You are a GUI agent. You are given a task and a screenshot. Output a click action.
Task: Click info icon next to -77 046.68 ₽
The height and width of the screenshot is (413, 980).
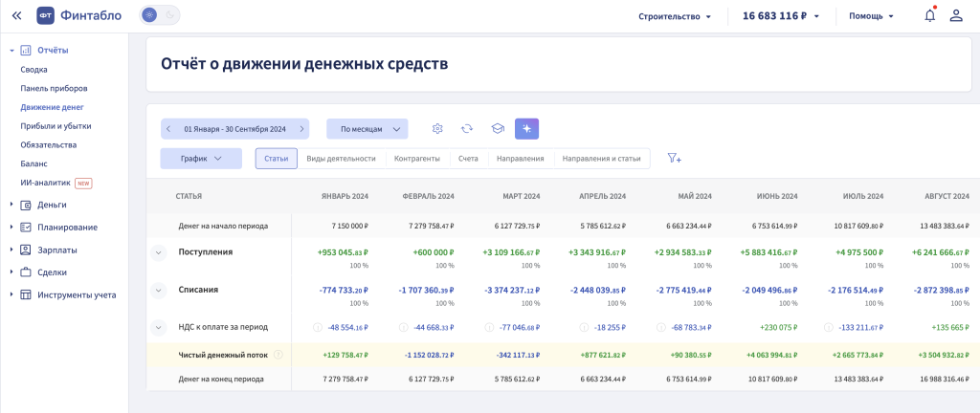tap(489, 327)
